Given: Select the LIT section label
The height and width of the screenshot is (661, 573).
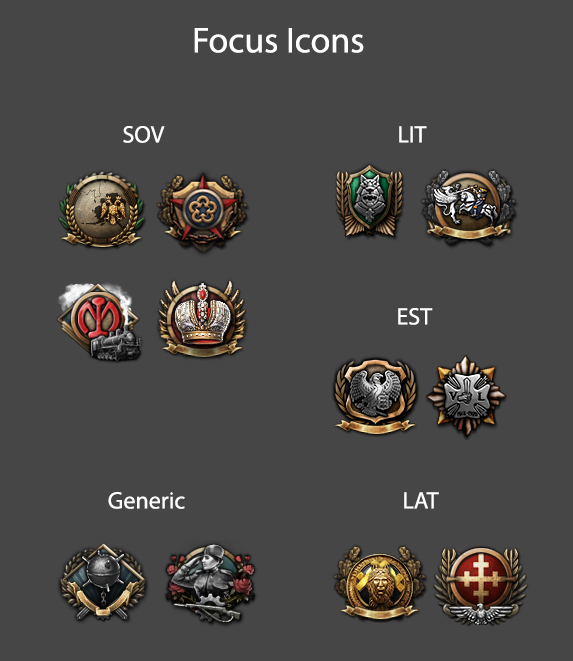Looking at the screenshot, I should tap(412, 135).
